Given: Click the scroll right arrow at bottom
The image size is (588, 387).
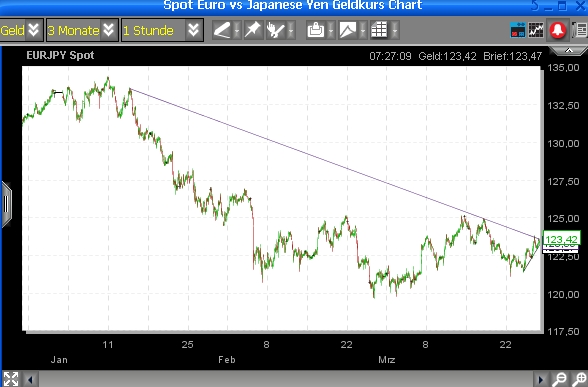Looking at the screenshot, I should pyautogui.click(x=540, y=380).
